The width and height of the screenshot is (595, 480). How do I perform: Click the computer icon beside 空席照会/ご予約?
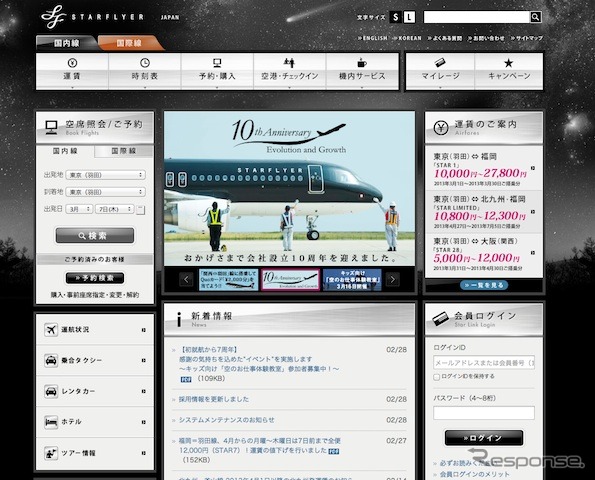click(x=51, y=127)
